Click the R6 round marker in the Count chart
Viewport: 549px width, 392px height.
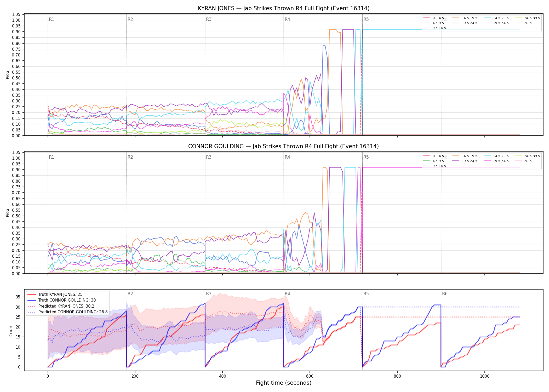tap(445, 294)
